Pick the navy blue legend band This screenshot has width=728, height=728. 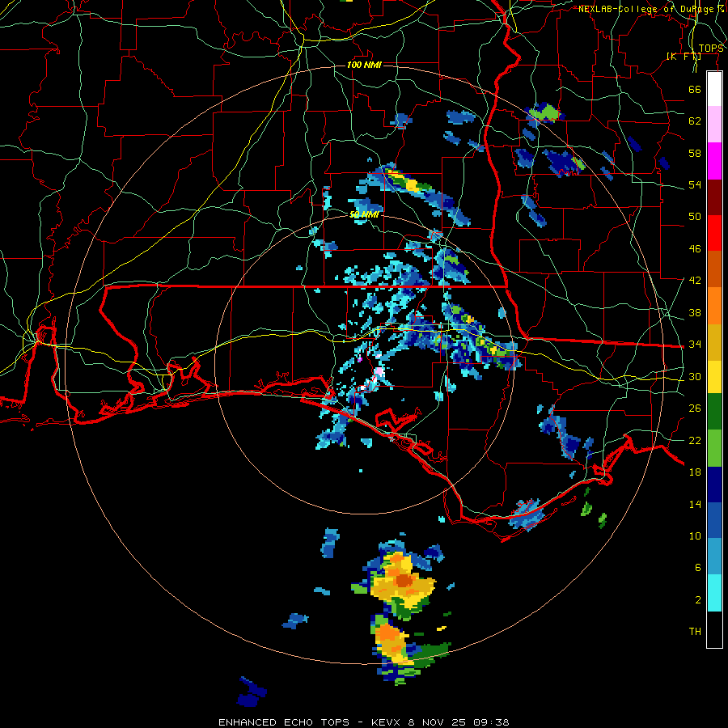click(714, 485)
